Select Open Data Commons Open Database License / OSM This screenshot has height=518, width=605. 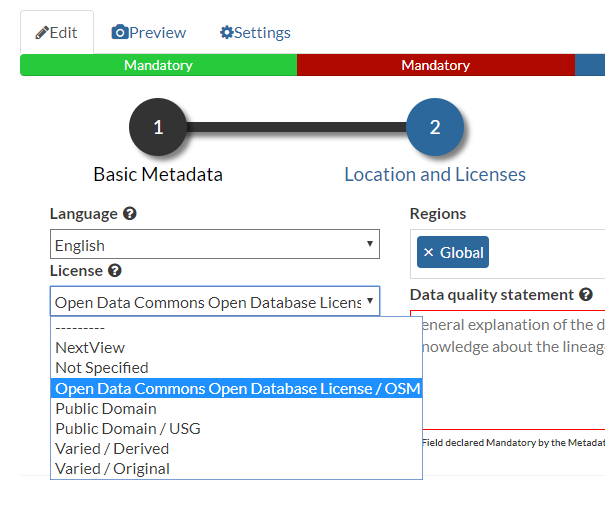tap(237, 388)
